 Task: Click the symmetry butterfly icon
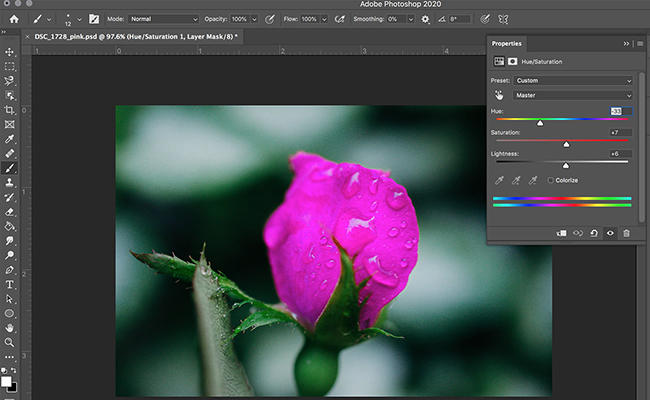pyautogui.click(x=503, y=19)
